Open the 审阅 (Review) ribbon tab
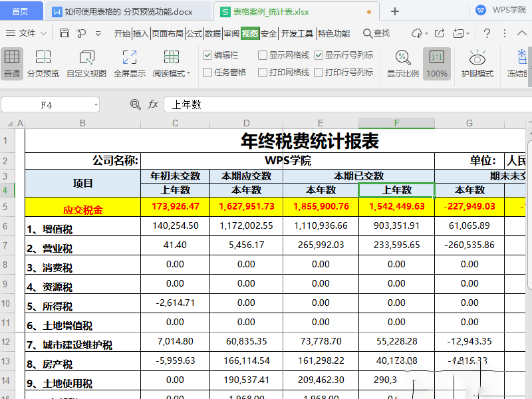 point(231,33)
